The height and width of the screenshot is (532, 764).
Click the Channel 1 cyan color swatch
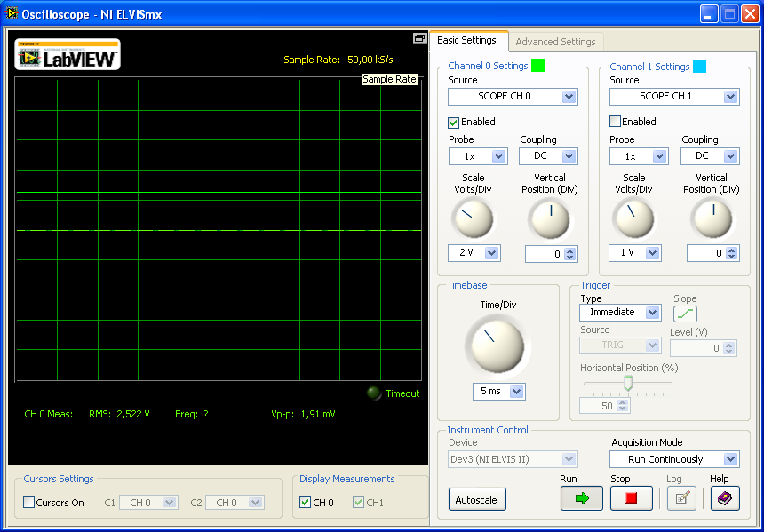click(x=699, y=66)
